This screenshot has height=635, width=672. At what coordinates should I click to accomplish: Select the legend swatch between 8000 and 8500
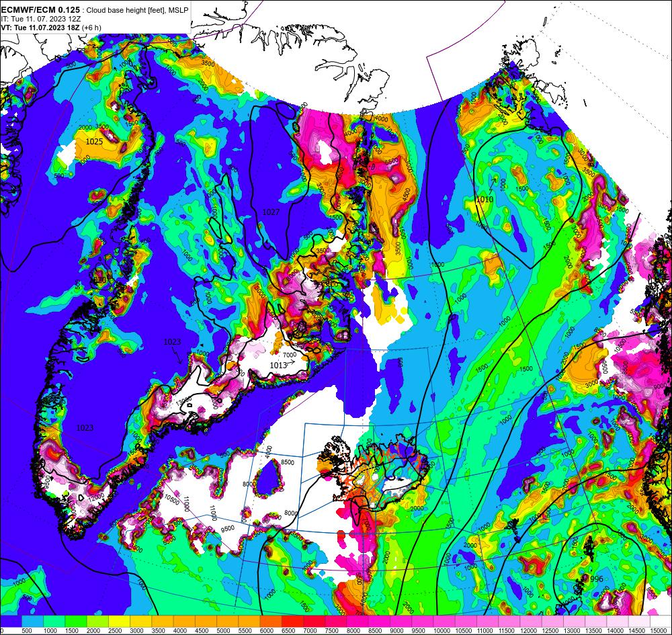tap(358, 622)
